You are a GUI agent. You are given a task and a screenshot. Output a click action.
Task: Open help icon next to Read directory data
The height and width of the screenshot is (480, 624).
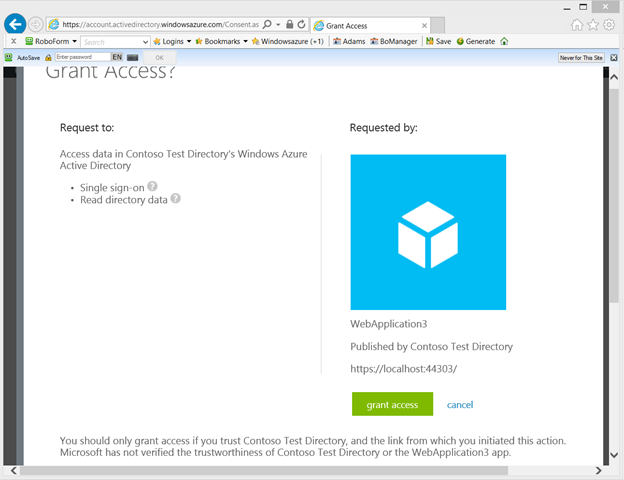176,198
